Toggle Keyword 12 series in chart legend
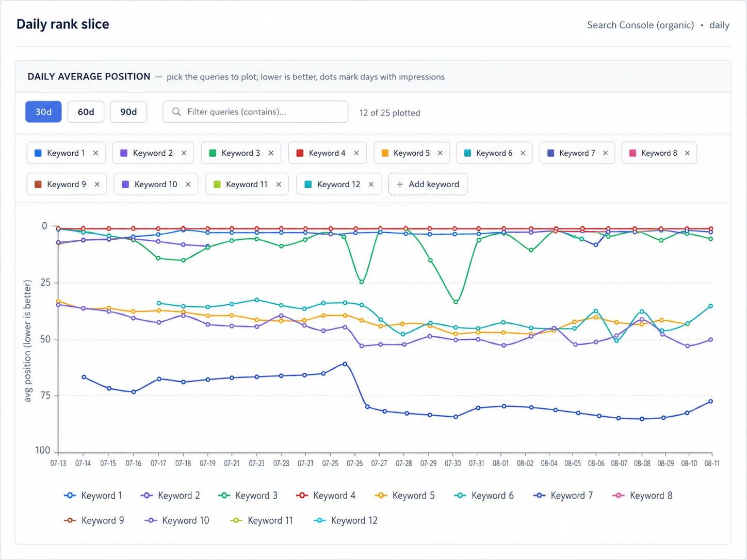 point(346,520)
